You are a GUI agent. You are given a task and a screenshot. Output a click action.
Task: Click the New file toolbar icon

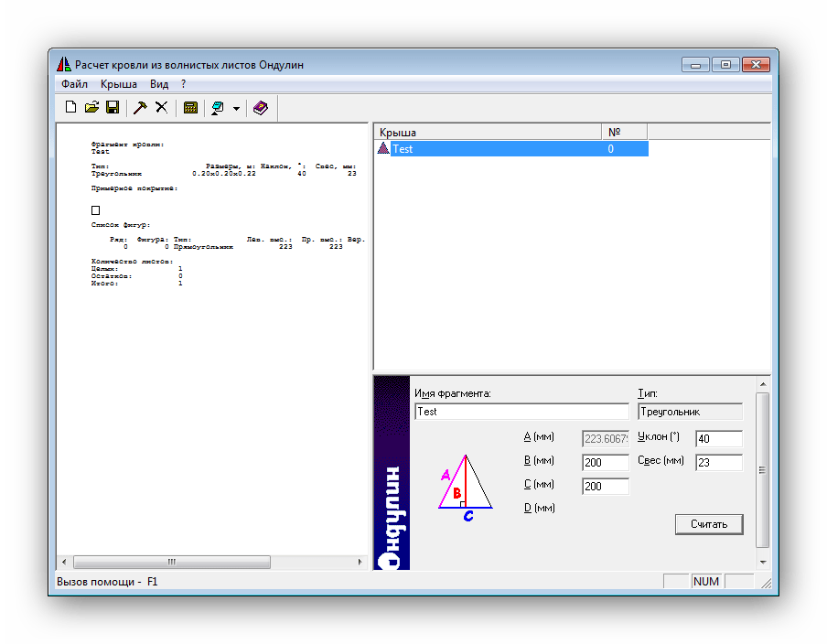[70, 108]
